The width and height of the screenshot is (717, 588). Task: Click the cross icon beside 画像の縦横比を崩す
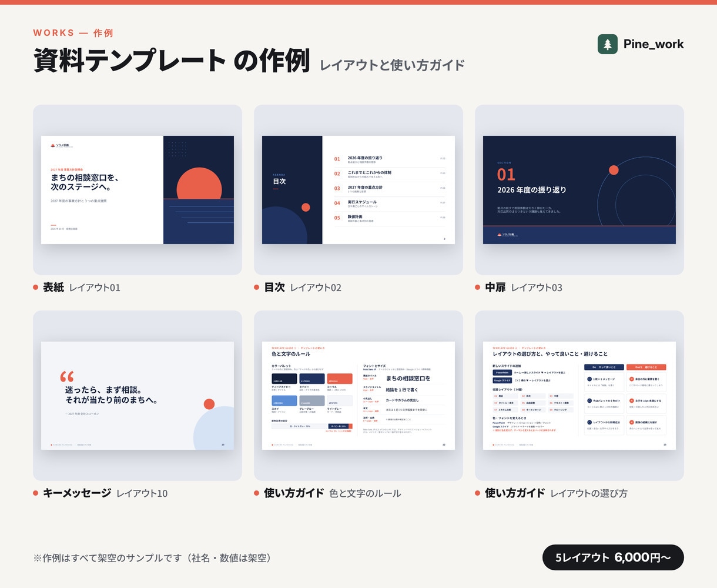632,422
